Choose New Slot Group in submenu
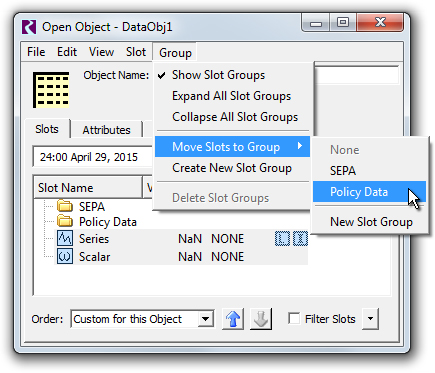 370,222
